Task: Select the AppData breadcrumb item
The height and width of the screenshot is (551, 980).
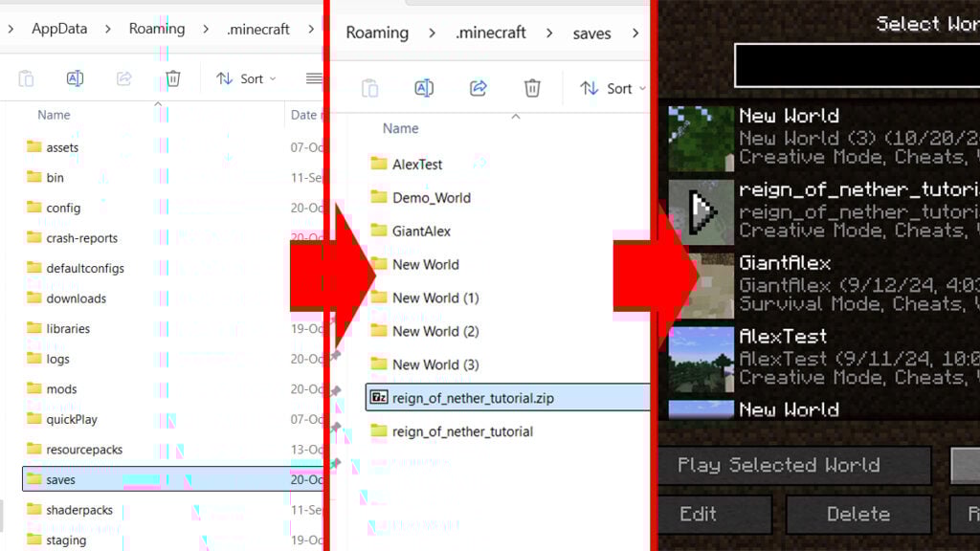Action: pos(59,28)
